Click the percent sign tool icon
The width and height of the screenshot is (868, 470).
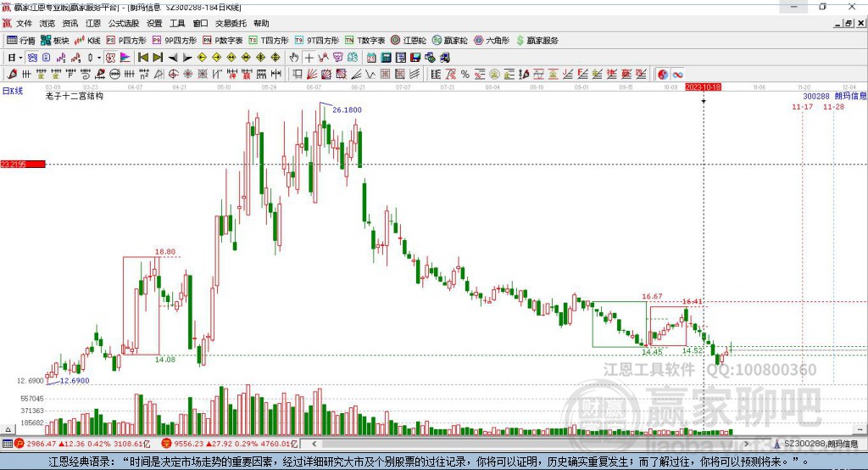click(465, 75)
